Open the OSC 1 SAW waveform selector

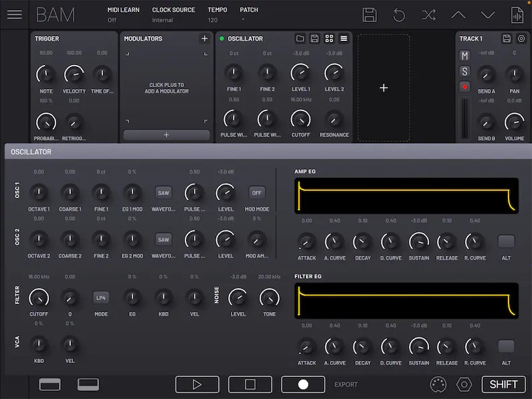[163, 193]
